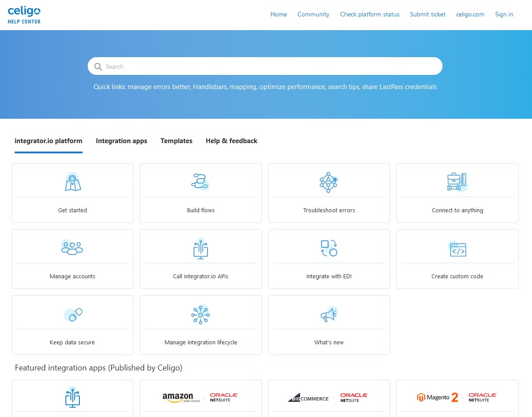The width and height of the screenshot is (532, 417).
Task: Open Check platform status link
Action: [x=370, y=14]
